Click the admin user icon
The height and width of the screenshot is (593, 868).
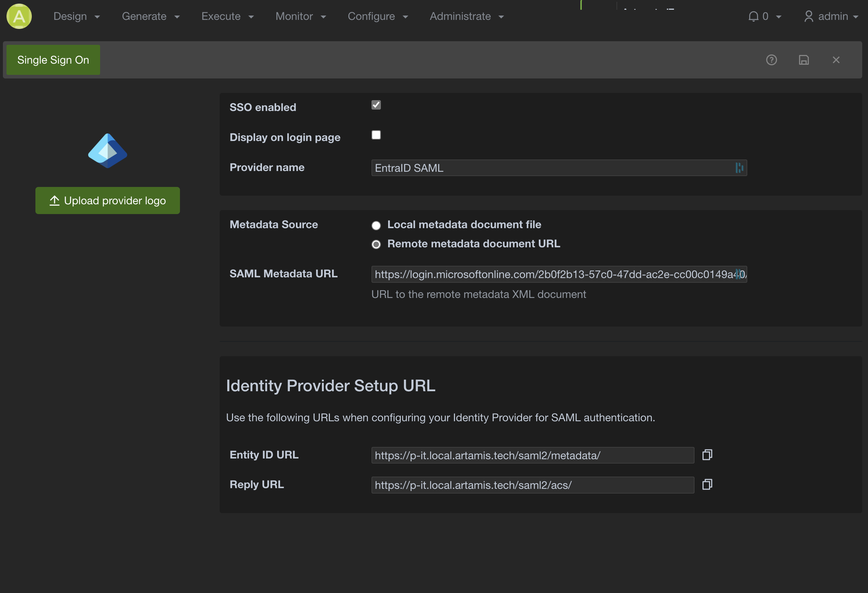(809, 16)
